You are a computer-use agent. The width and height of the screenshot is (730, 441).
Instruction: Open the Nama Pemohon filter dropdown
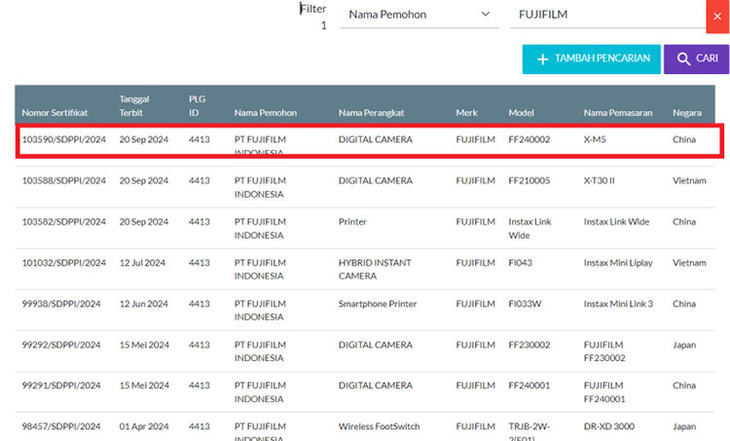click(x=419, y=14)
